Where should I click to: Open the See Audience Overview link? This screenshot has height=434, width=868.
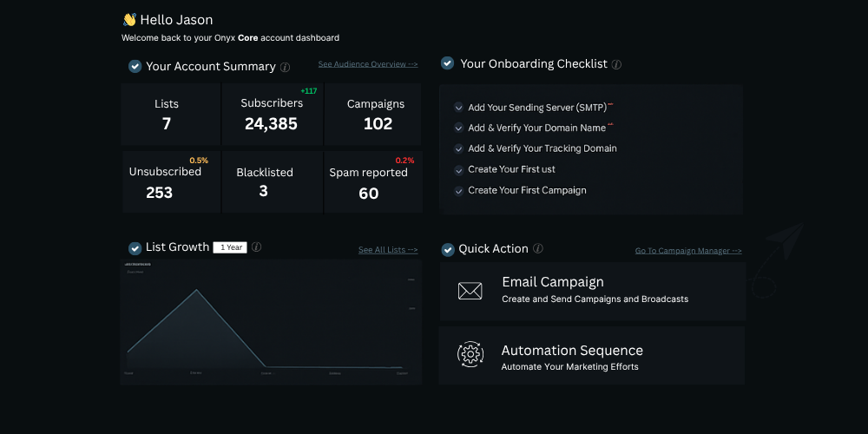(x=367, y=64)
